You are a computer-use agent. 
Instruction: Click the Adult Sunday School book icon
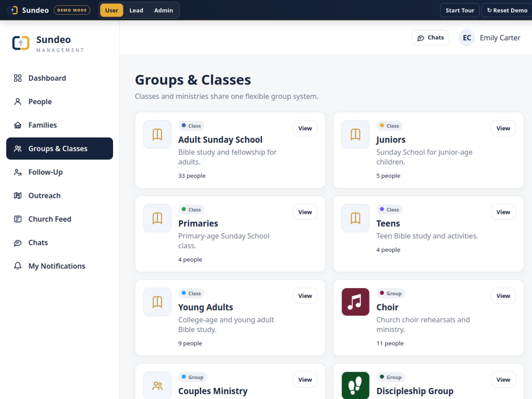pos(157,134)
